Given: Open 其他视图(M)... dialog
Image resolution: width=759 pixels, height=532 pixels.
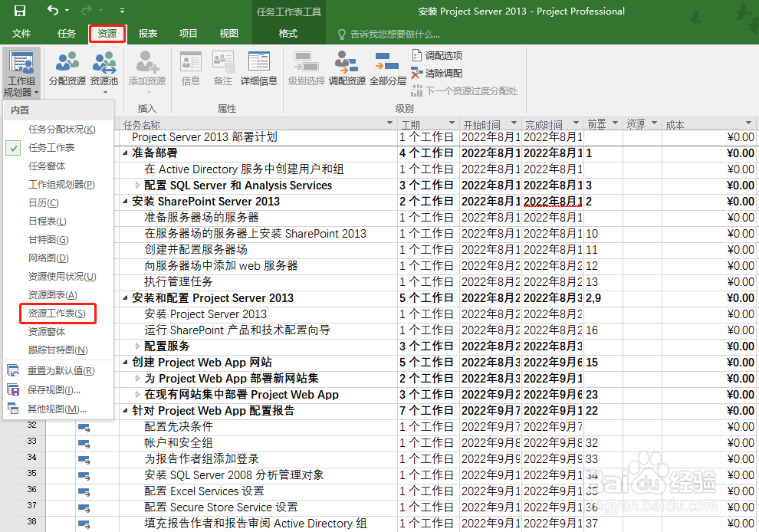Looking at the screenshot, I should click(58, 409).
